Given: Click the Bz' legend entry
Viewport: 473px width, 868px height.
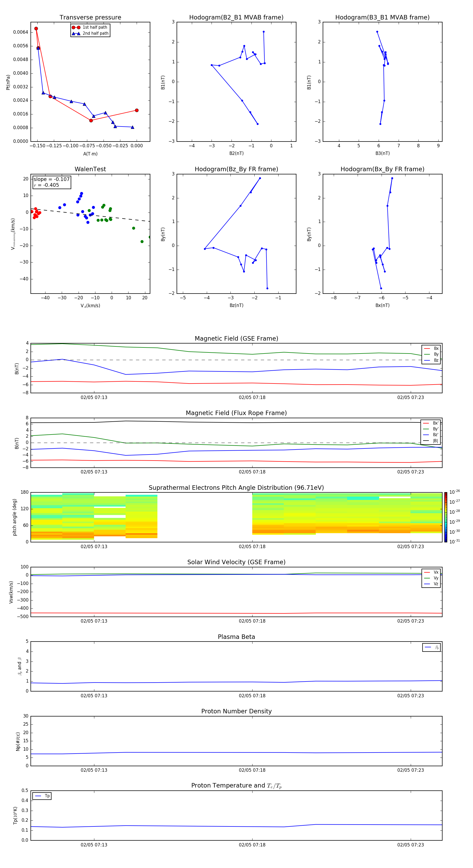Looking at the screenshot, I should point(431,435).
